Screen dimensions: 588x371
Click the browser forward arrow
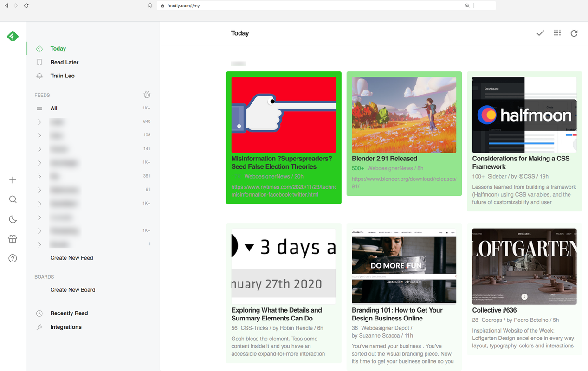coord(16,6)
